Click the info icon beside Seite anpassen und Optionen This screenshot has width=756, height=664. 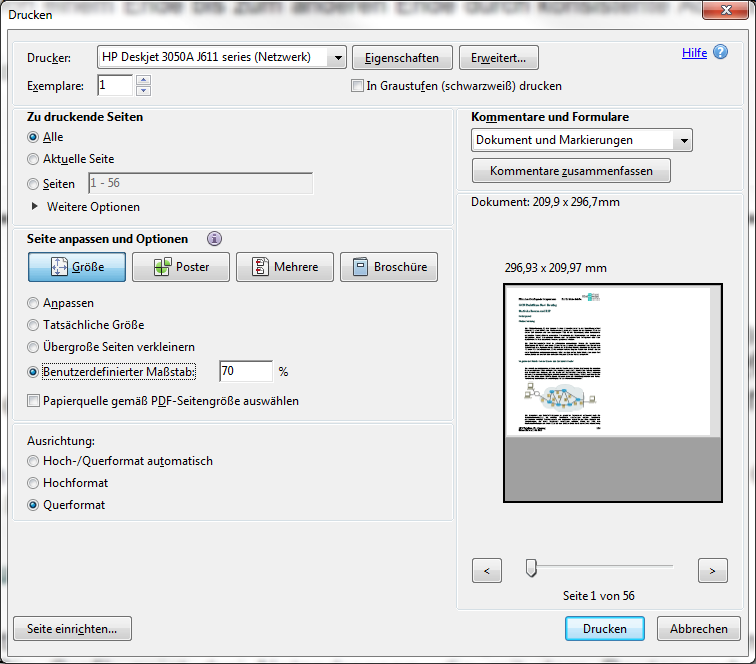click(214, 239)
